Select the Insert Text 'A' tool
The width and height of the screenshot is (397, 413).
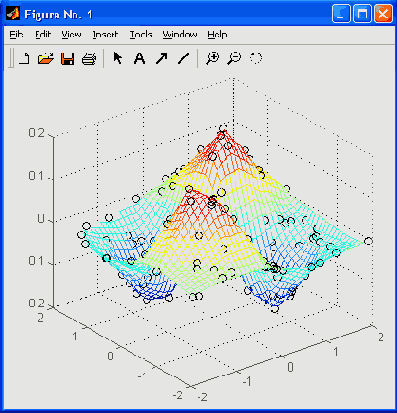point(139,59)
